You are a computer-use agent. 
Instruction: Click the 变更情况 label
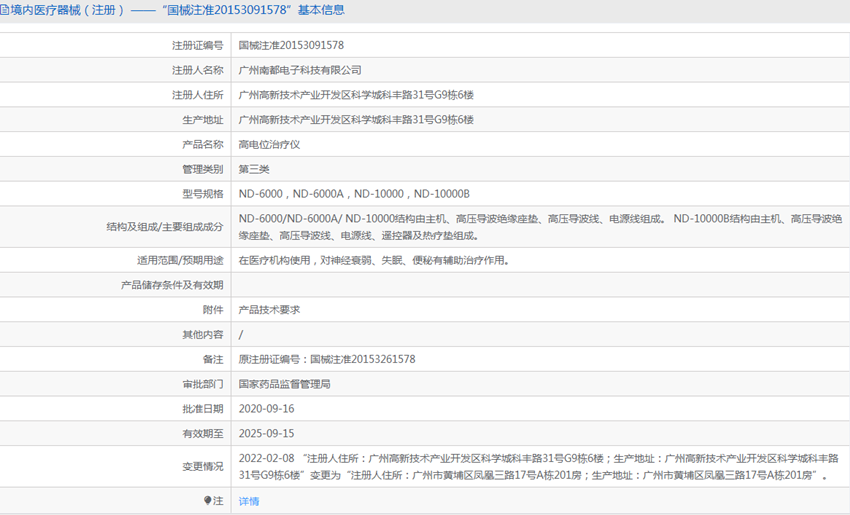pos(203,467)
